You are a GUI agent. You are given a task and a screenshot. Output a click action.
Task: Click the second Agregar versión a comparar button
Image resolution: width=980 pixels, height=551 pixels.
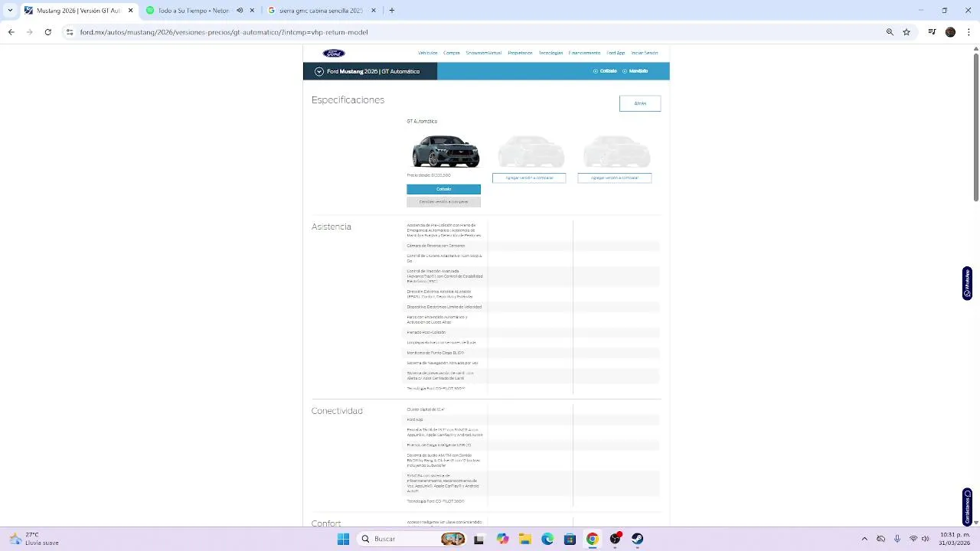(615, 178)
